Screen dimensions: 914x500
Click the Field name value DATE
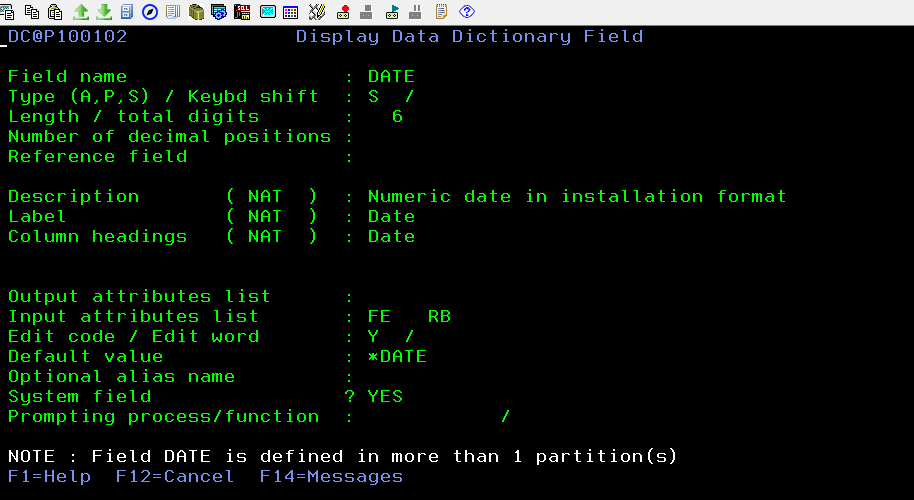(x=391, y=77)
